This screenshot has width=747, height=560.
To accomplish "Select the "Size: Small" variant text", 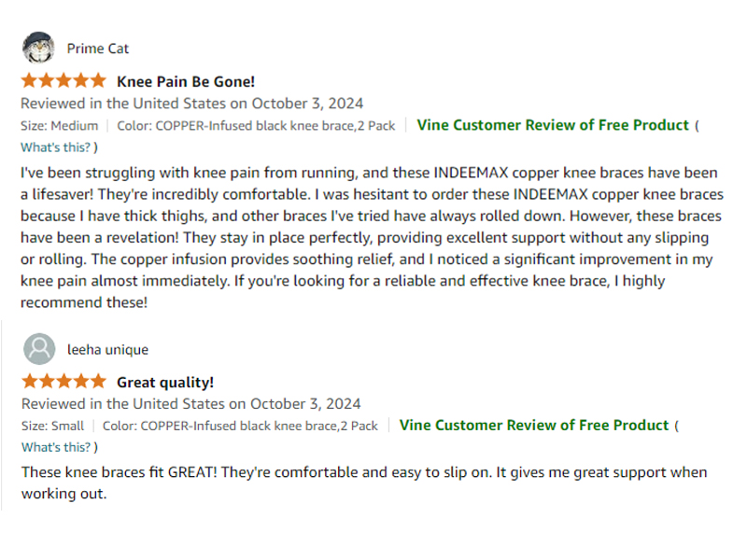I will [52, 426].
